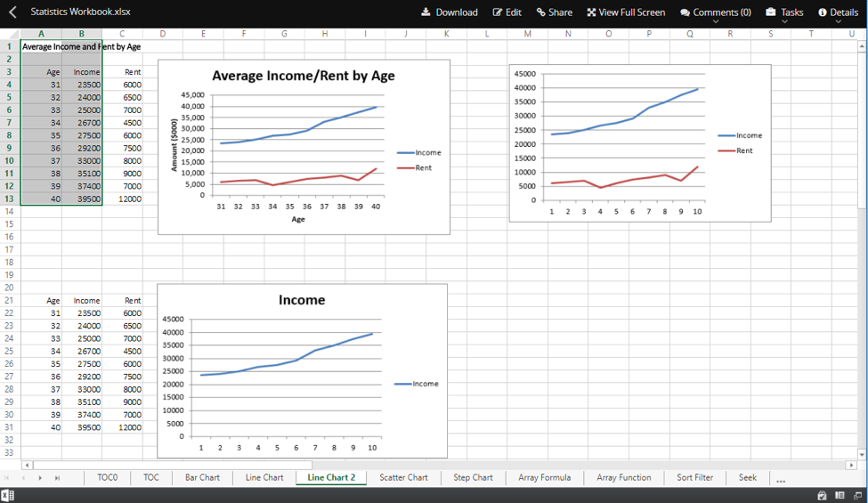Screen dimensions: 868x503
Task: Click the untitled Income/Rent chart at right
Action: [640, 142]
